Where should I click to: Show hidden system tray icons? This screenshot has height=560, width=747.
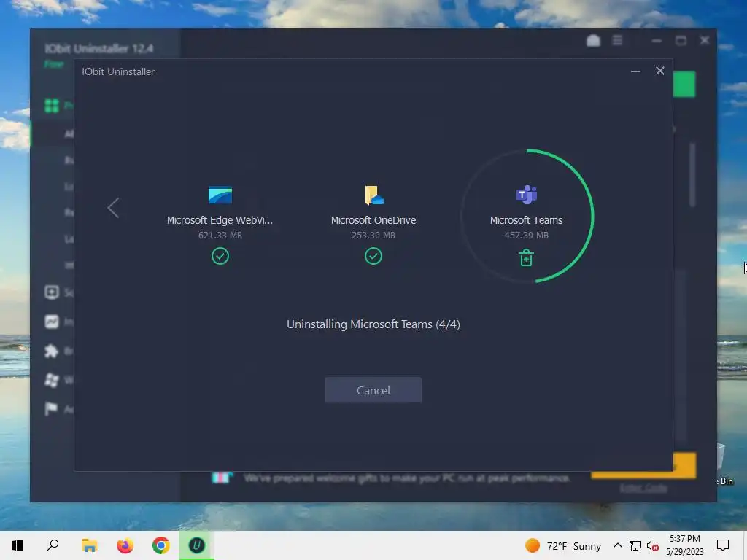[617, 545]
